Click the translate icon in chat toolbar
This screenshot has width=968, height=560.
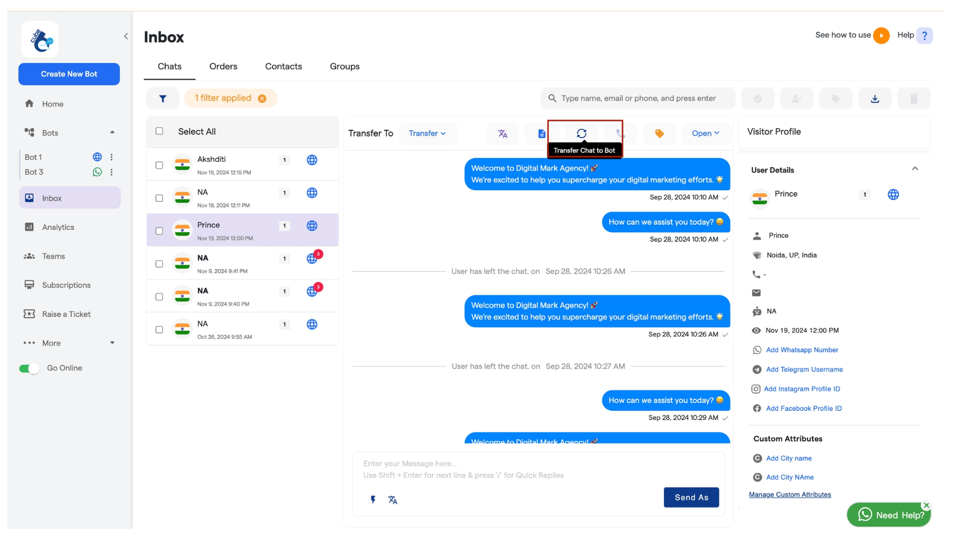click(503, 134)
